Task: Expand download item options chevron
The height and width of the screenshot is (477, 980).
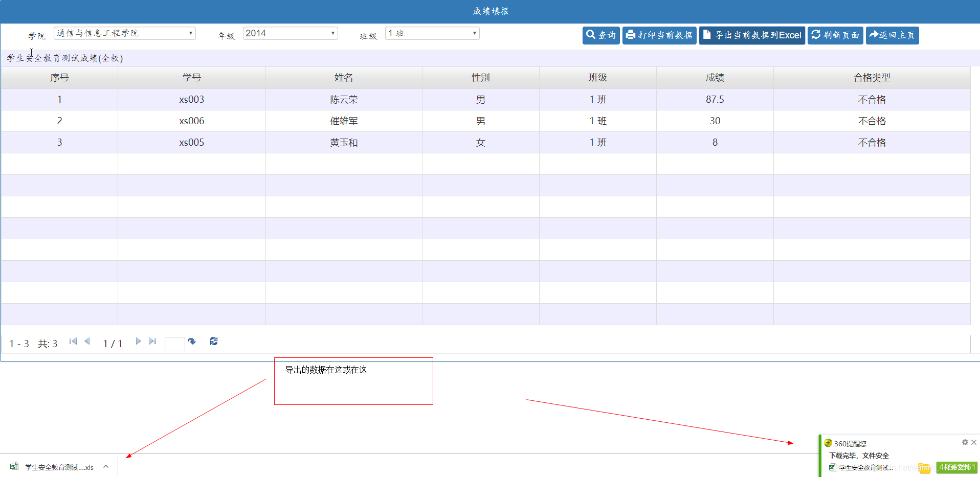Action: (x=106, y=466)
